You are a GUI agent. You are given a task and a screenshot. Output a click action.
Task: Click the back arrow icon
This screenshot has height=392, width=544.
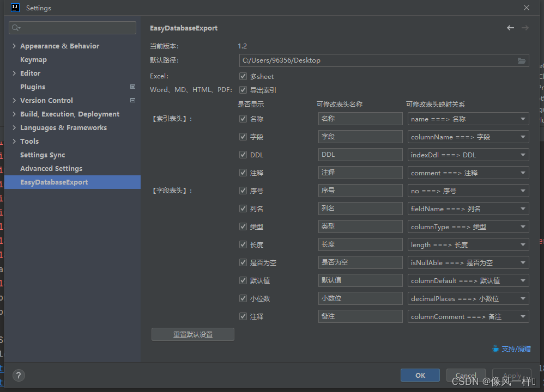pos(510,28)
